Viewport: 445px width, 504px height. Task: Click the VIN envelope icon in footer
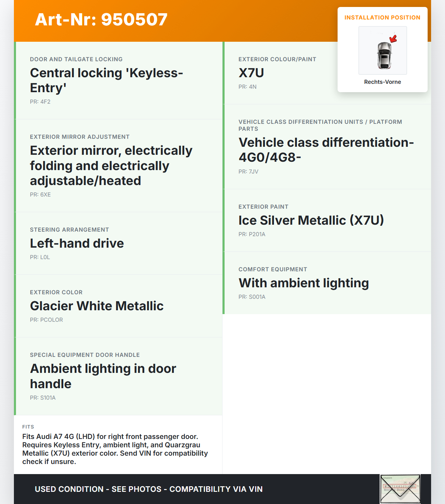(400, 489)
